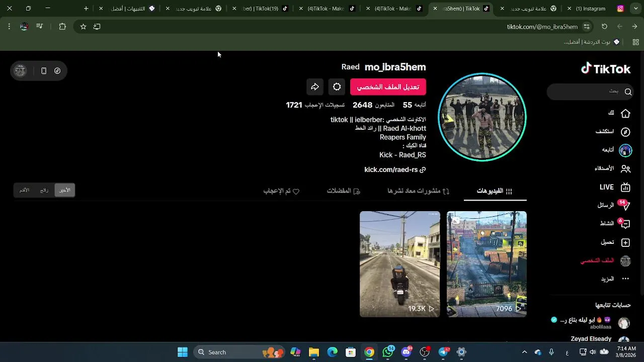Switch to the Videos tab
Screen dimensions: 644x362
point(495,191)
